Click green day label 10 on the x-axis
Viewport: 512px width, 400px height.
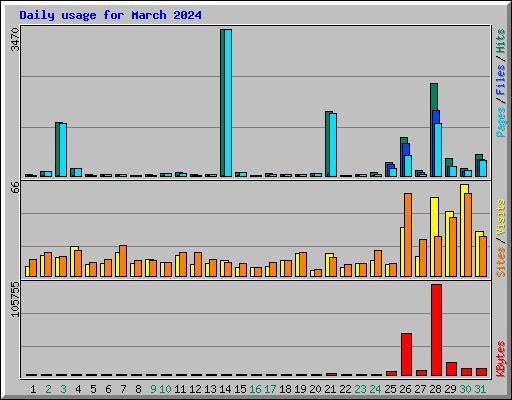165,389
